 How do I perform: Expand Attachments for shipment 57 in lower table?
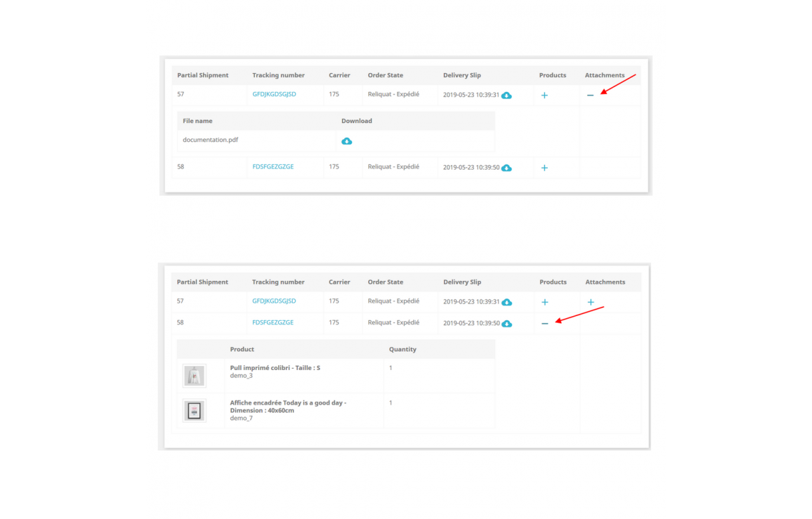click(590, 301)
